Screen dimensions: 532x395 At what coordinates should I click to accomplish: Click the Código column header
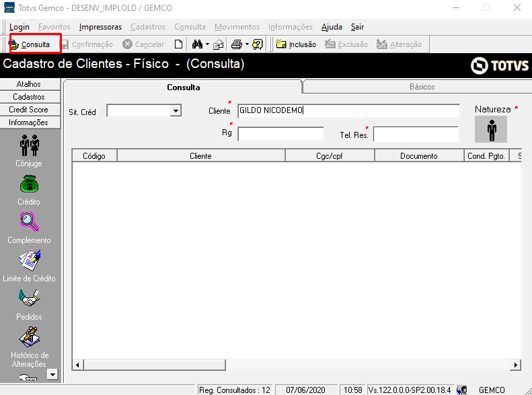[x=94, y=155]
